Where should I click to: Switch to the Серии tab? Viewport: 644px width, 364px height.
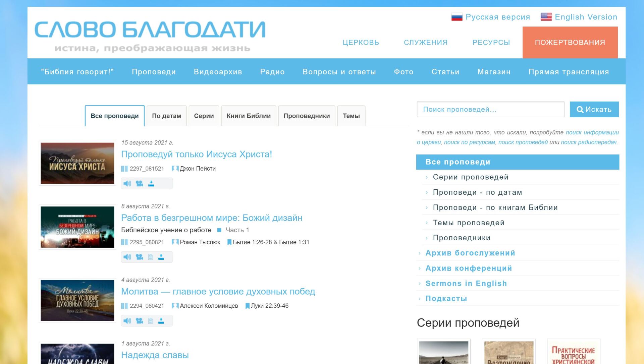[x=204, y=116]
